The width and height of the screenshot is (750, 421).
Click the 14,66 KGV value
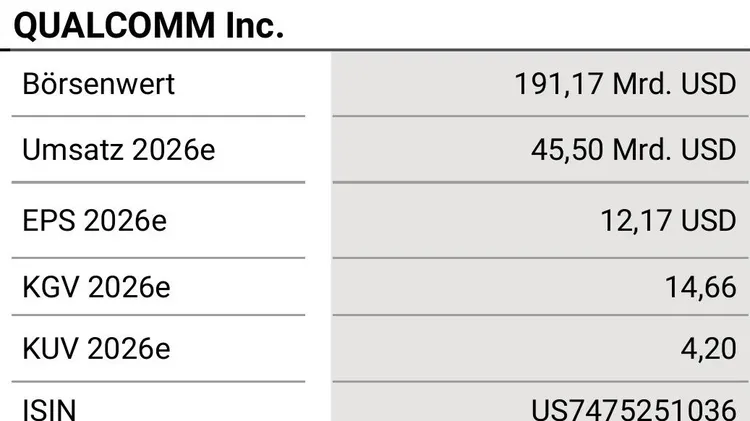click(x=700, y=287)
